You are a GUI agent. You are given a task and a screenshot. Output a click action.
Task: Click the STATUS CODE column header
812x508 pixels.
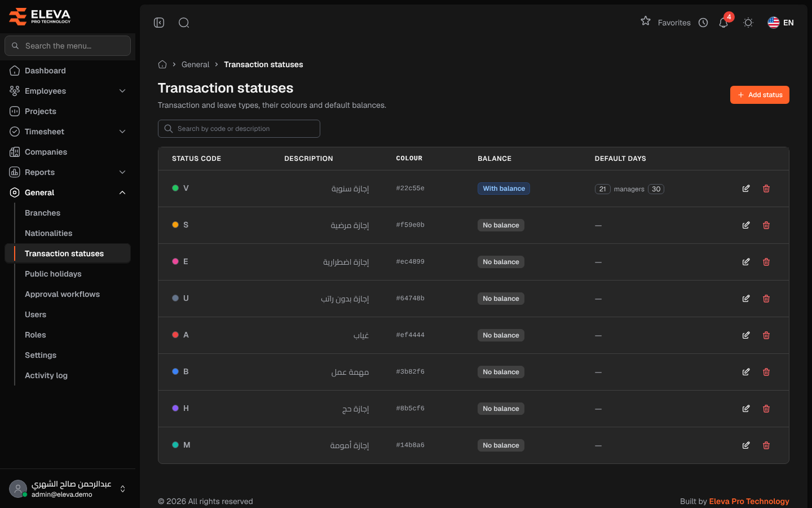[x=196, y=159]
